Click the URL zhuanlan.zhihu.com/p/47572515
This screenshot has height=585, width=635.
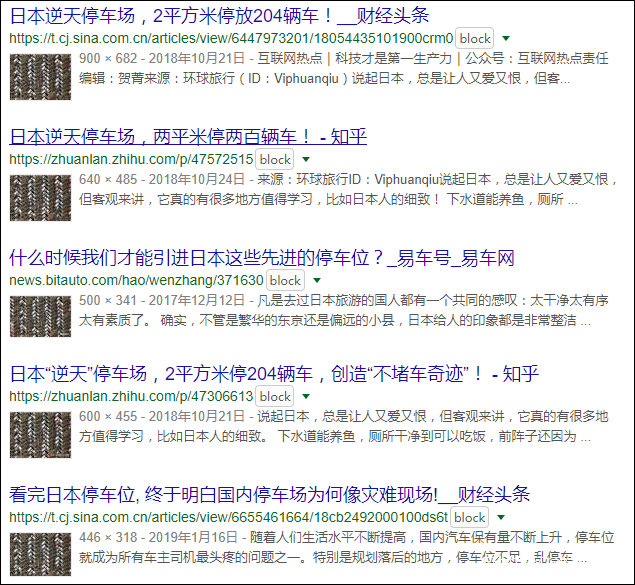point(131,160)
